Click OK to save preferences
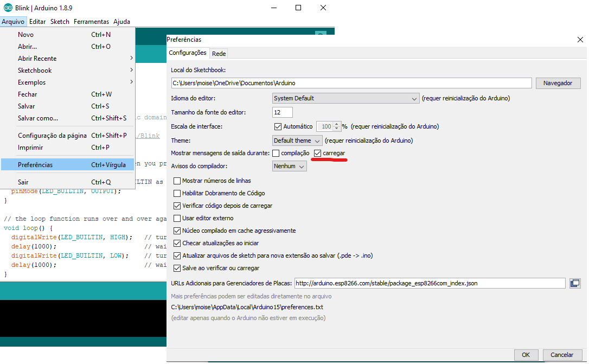 click(526, 355)
